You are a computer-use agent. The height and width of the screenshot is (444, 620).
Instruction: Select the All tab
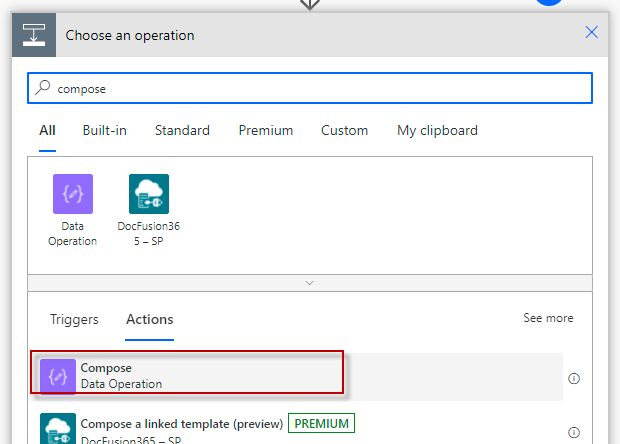point(47,130)
